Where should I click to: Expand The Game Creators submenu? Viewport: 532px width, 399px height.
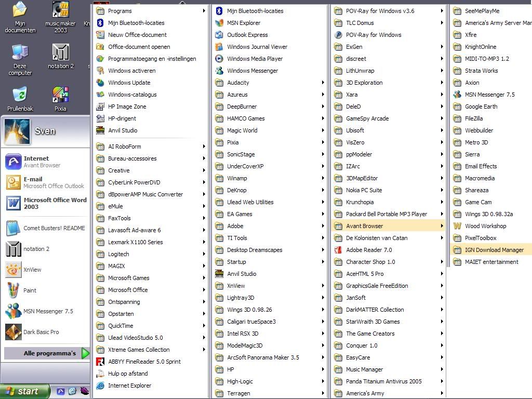[x=388, y=334]
